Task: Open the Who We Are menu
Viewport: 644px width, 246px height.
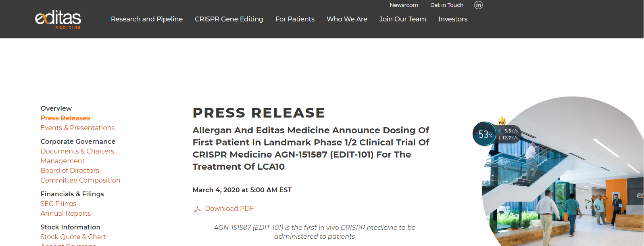Action: [x=347, y=19]
